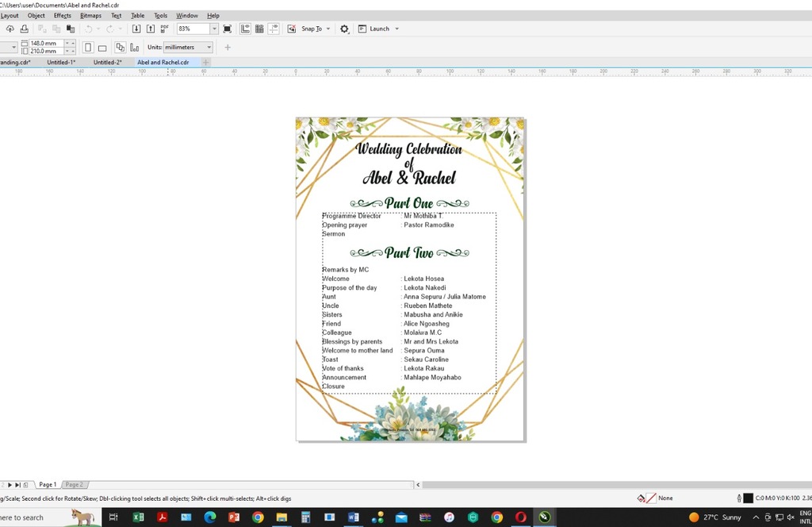Click the Launch button

[379, 29]
